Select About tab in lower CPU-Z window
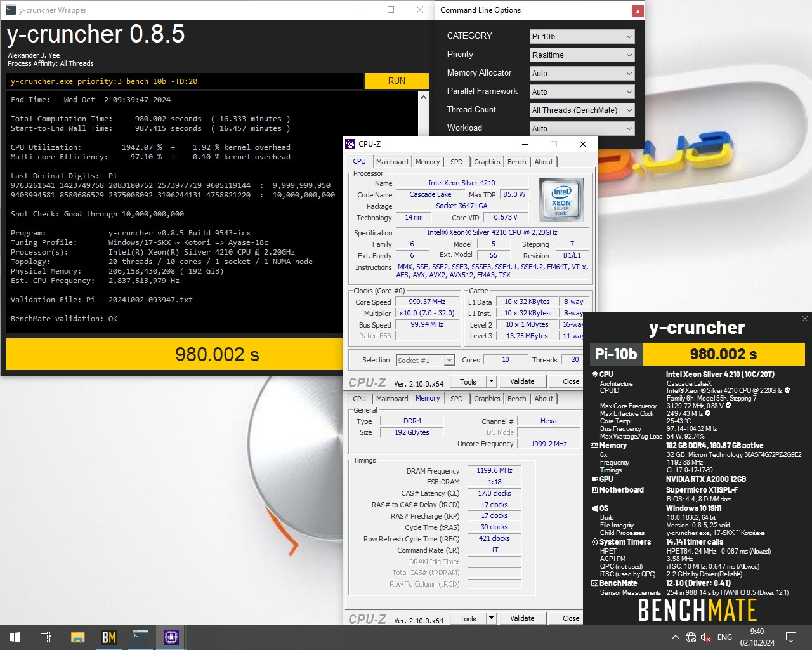 click(x=544, y=399)
